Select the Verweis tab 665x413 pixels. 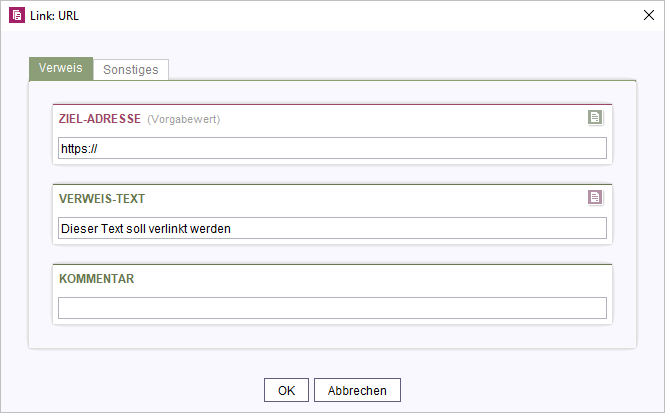pos(61,68)
